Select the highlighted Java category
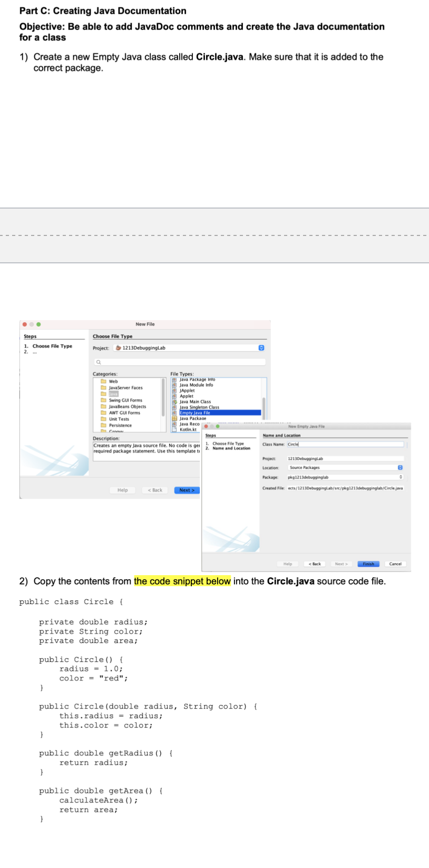Screen dimensions: 429x868 tap(110, 394)
